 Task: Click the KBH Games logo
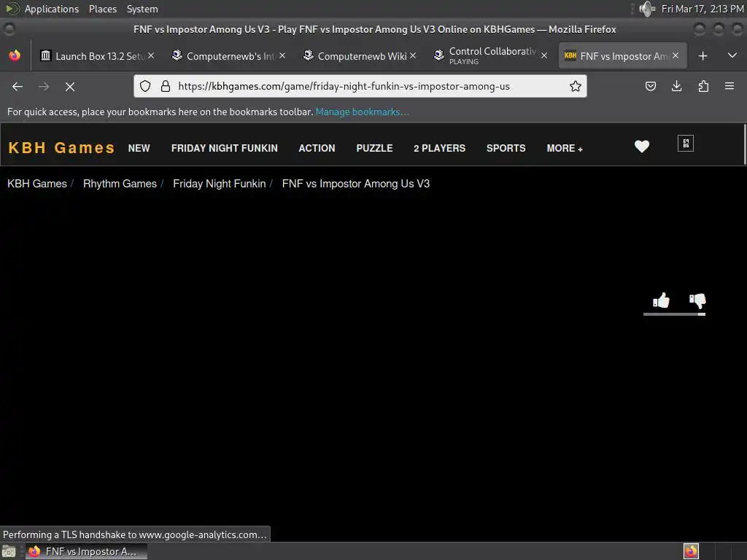pos(61,147)
